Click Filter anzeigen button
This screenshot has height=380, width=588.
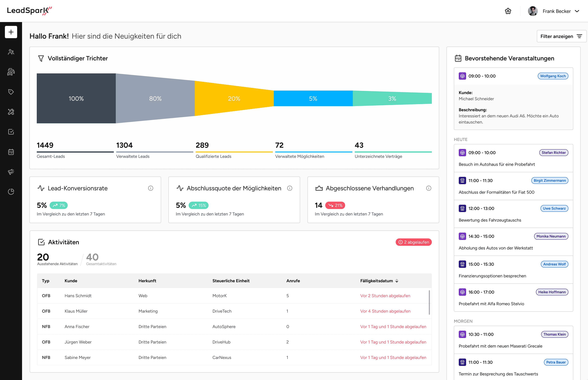click(561, 36)
